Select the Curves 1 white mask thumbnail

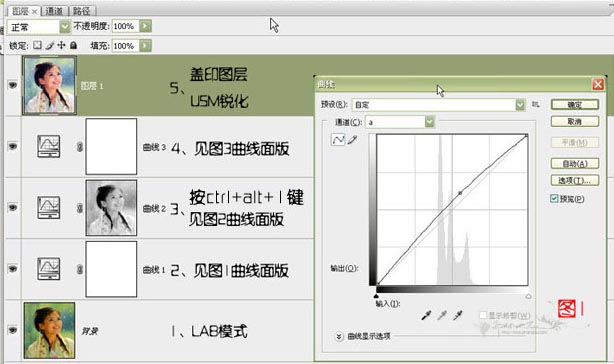(111, 269)
